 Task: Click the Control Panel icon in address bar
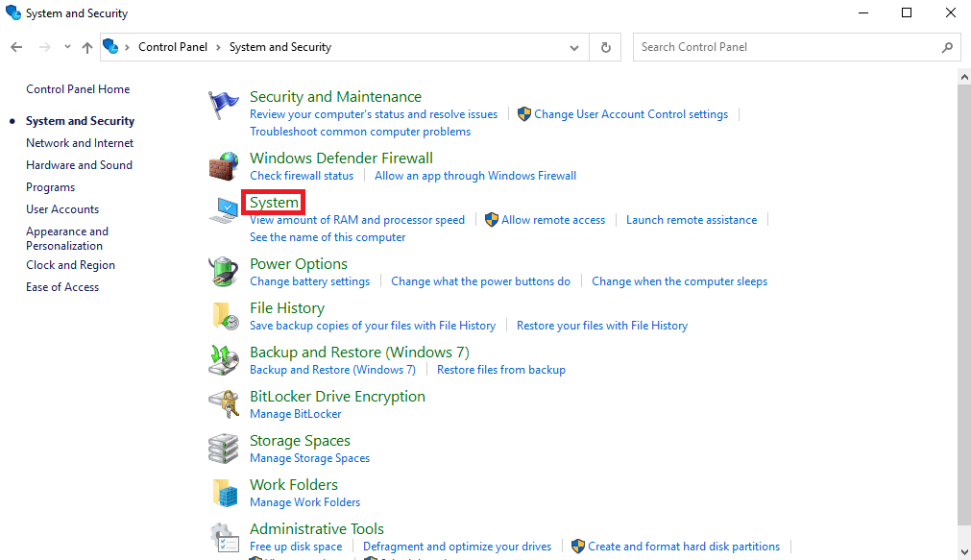click(110, 46)
